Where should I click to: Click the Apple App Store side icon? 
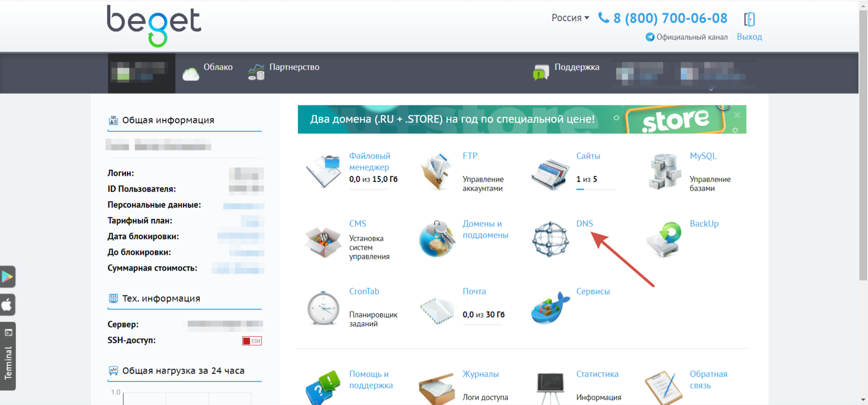[x=8, y=304]
